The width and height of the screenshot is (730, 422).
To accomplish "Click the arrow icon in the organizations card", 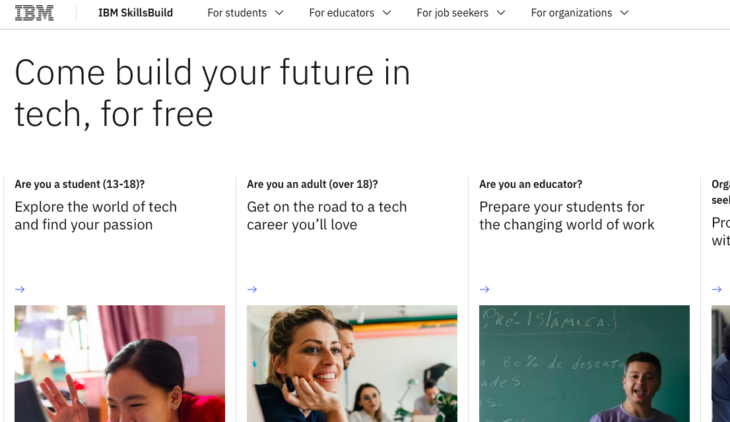I will click(x=716, y=289).
